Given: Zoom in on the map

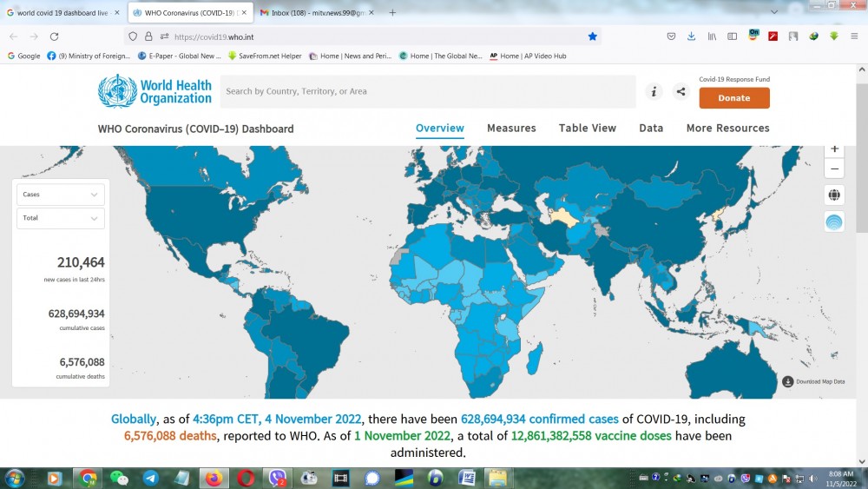Looking at the screenshot, I should pos(834,149).
